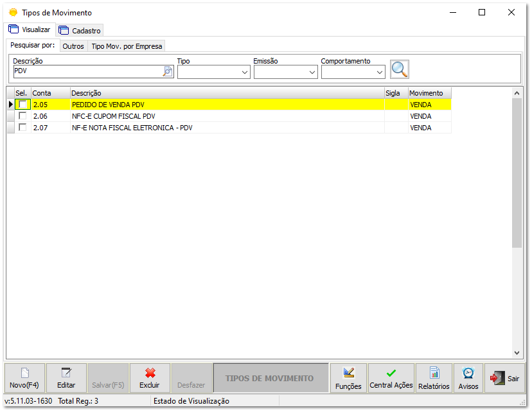Click the lookup icon inside the Descrição field
The width and height of the screenshot is (532, 412).
coord(167,71)
